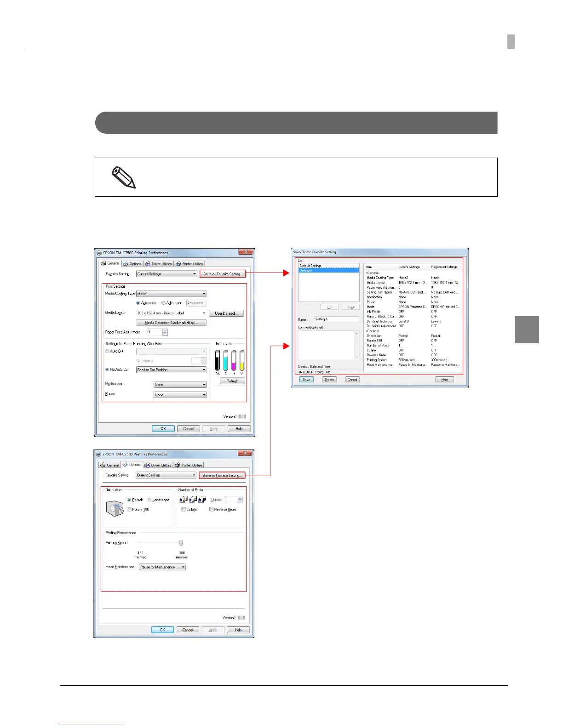
Task: Select the Advanced radio button
Action: tap(163, 303)
